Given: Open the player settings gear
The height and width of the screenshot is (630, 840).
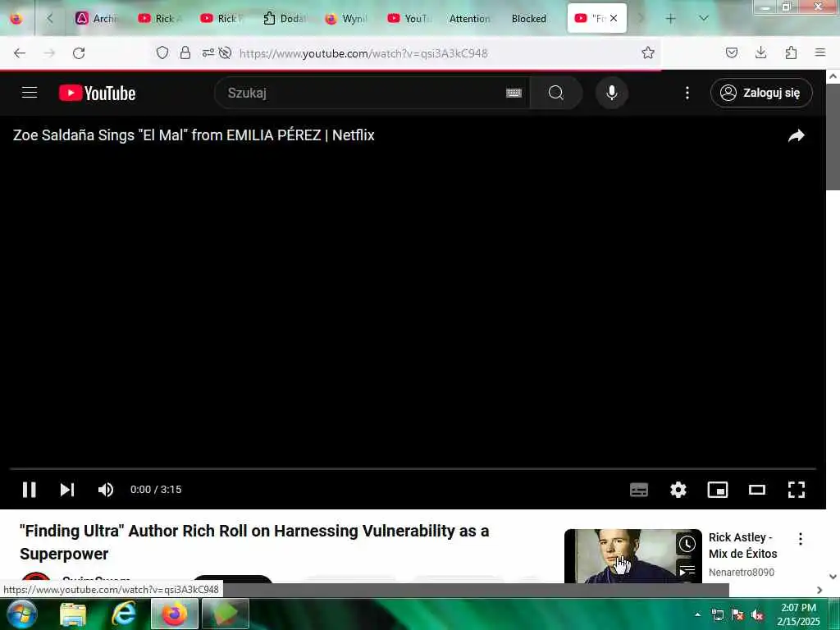Looking at the screenshot, I should tap(678, 490).
